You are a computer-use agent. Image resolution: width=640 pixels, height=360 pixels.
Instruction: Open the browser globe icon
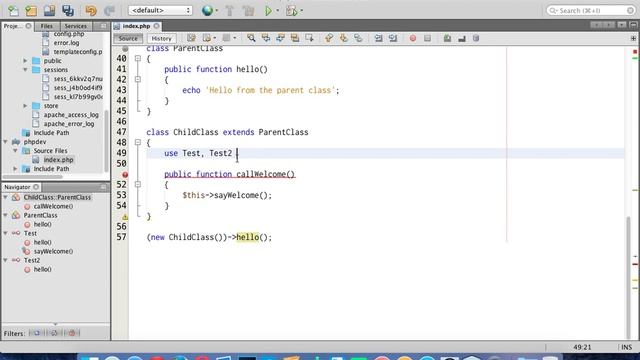[207, 10]
